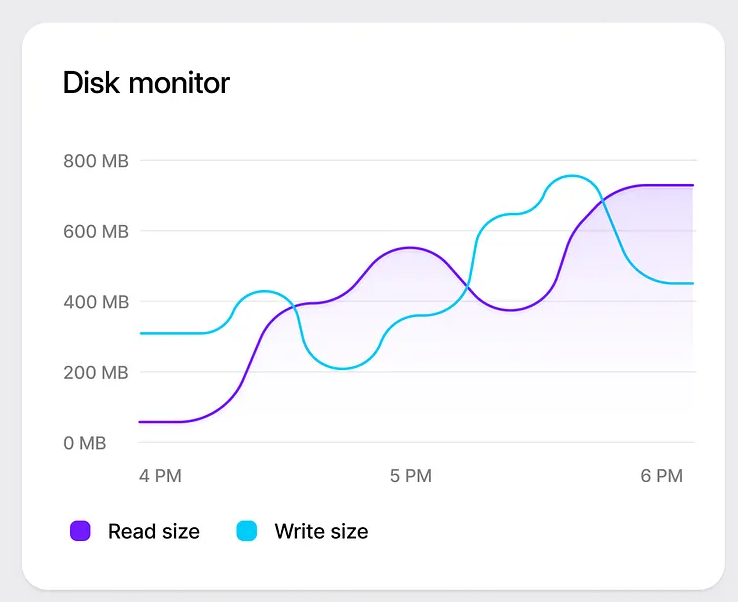
Task: Click the 400 MB y-axis label
Action: click(96, 302)
